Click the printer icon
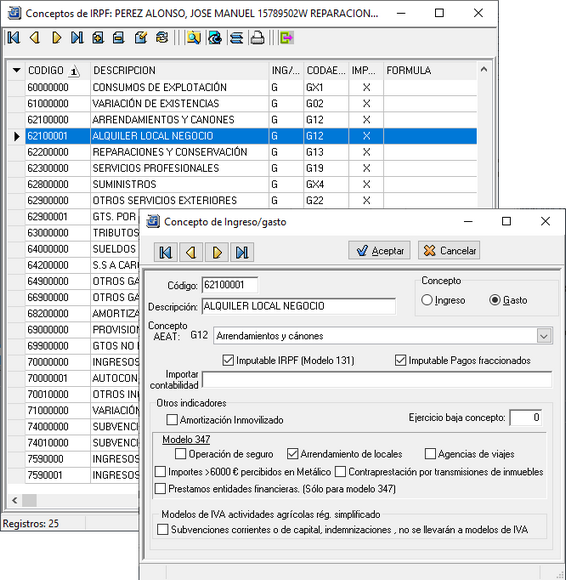Image resolution: width=566 pixels, height=580 pixels. [x=257, y=38]
